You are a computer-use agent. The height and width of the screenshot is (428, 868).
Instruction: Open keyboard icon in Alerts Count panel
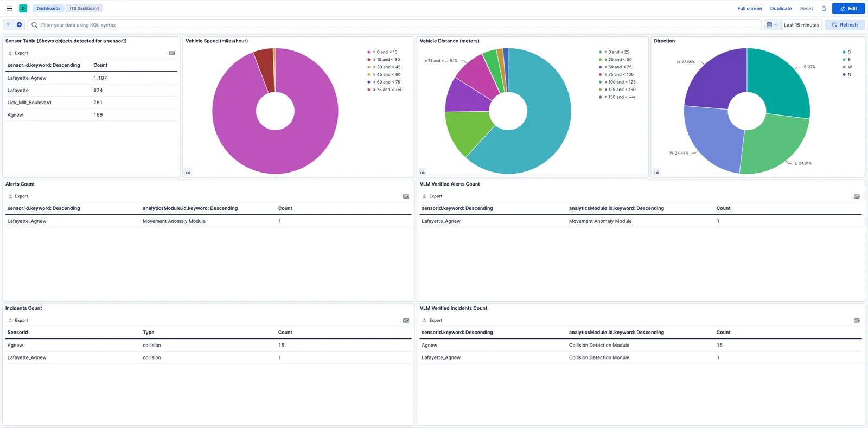click(x=406, y=196)
